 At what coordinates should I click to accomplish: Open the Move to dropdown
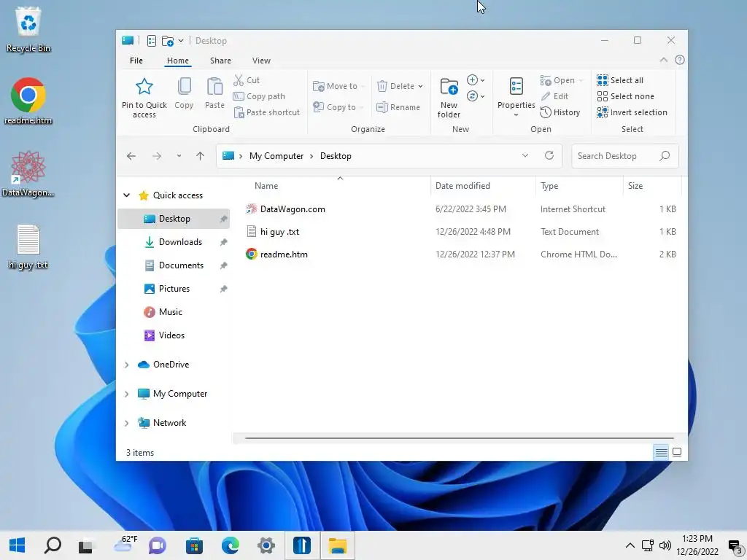pyautogui.click(x=338, y=86)
